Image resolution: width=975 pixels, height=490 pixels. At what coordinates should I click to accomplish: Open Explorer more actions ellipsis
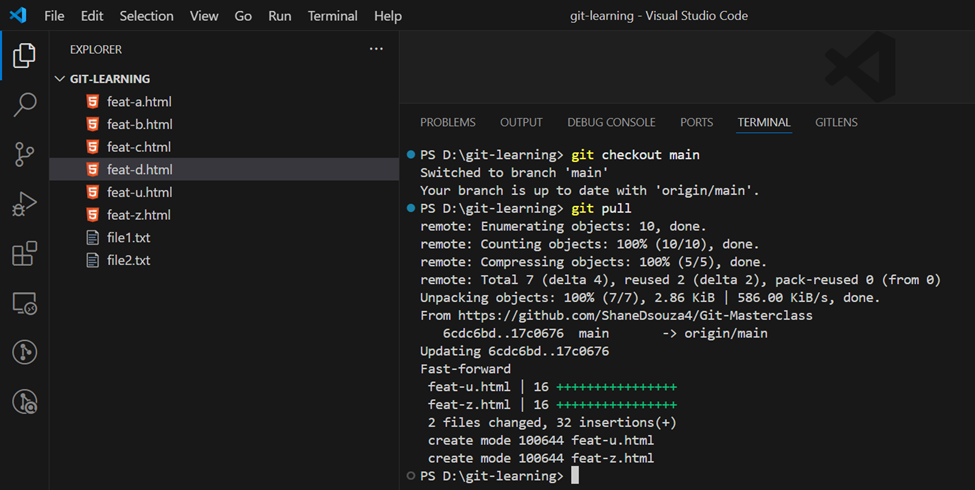(x=376, y=49)
